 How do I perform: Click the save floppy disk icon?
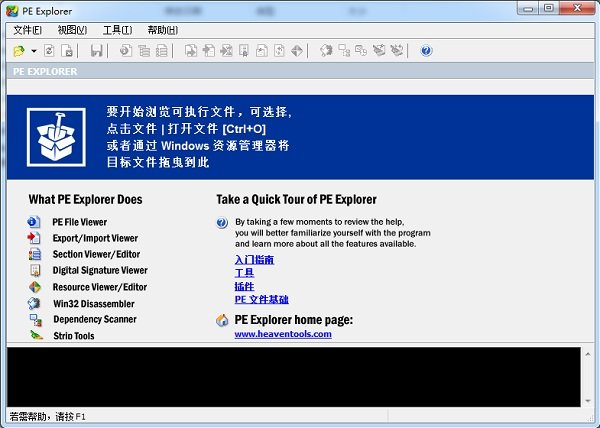pyautogui.click(x=96, y=50)
